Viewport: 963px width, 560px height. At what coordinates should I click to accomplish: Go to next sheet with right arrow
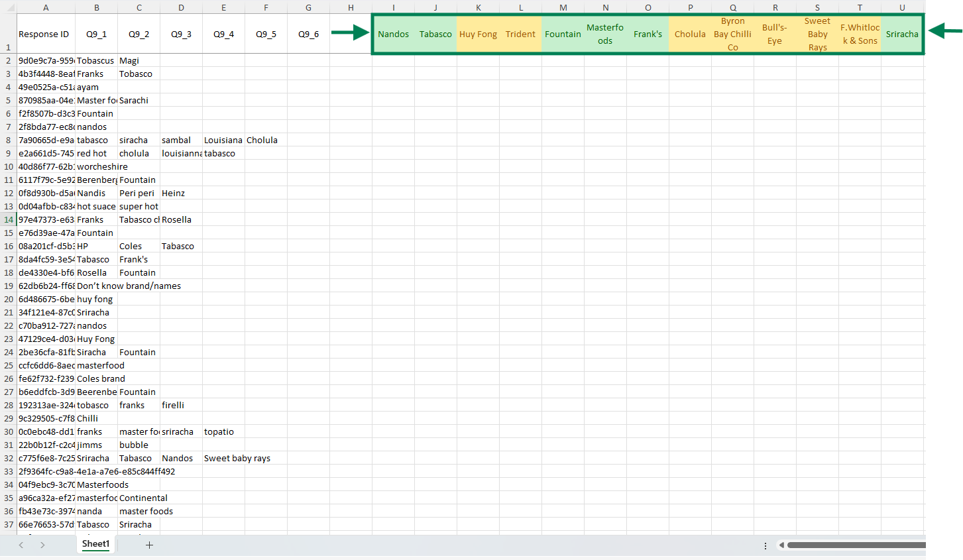(42, 545)
